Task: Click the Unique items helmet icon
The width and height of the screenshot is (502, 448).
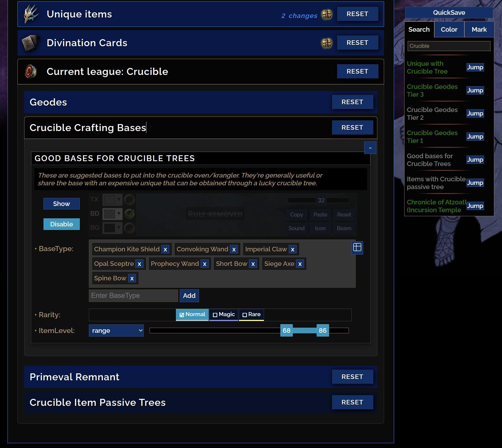Action: [x=31, y=14]
